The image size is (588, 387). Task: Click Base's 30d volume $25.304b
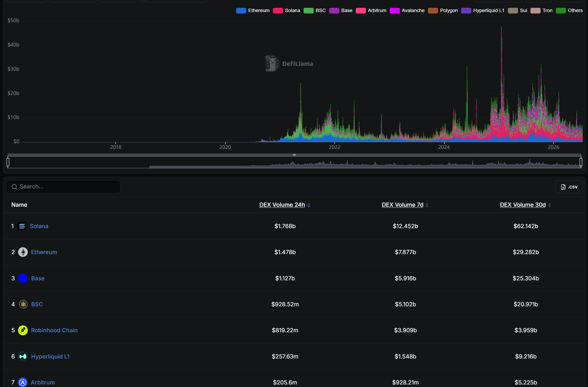[x=526, y=278]
